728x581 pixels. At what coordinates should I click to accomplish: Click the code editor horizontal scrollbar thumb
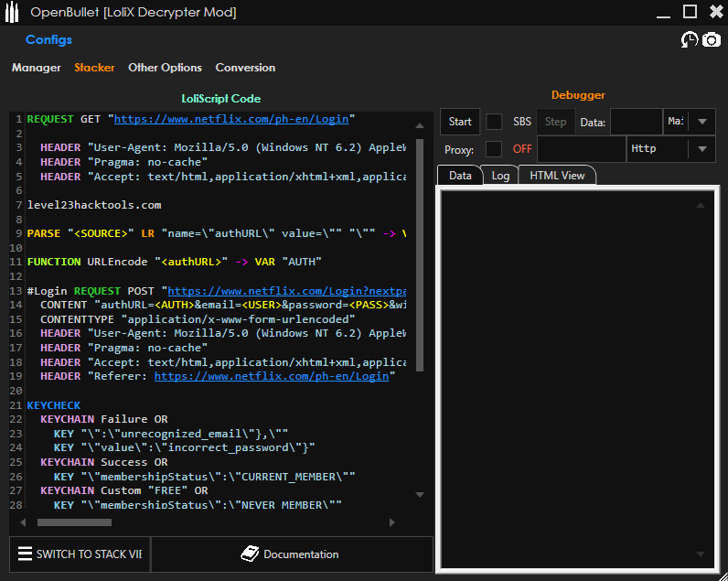coord(74,522)
